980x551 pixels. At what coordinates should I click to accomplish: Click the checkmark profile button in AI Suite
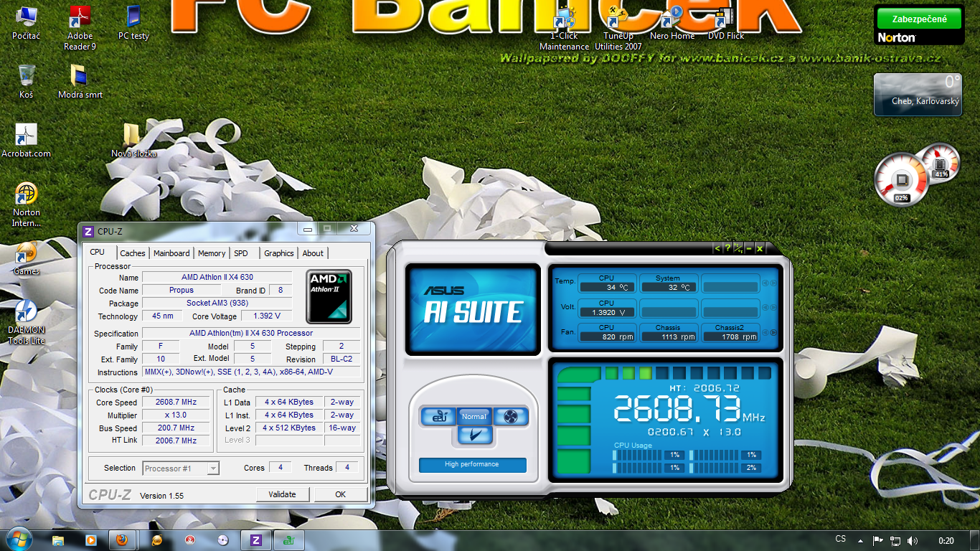pos(474,435)
